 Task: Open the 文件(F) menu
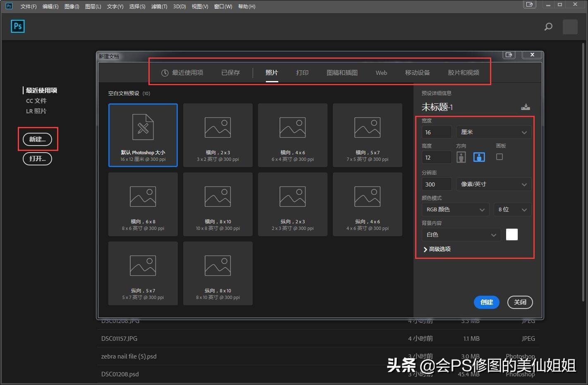click(29, 7)
